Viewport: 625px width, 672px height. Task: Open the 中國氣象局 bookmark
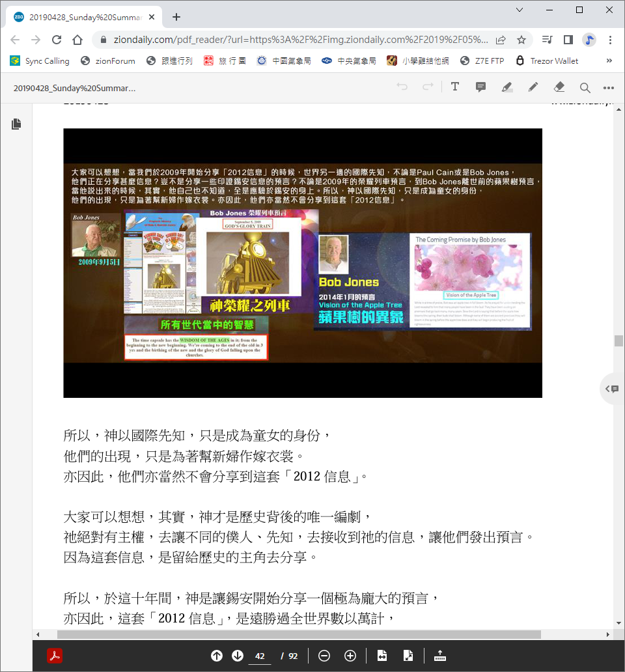(284, 61)
